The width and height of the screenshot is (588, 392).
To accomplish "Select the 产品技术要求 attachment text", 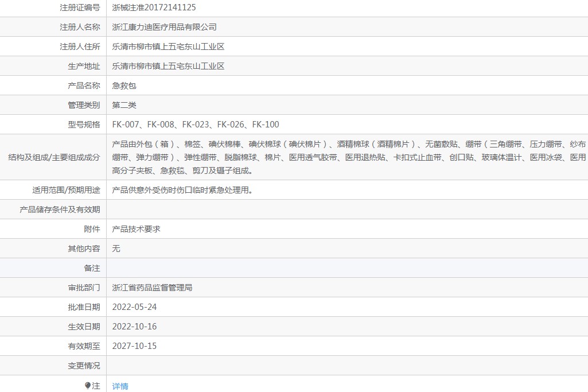I will (x=136, y=229).
